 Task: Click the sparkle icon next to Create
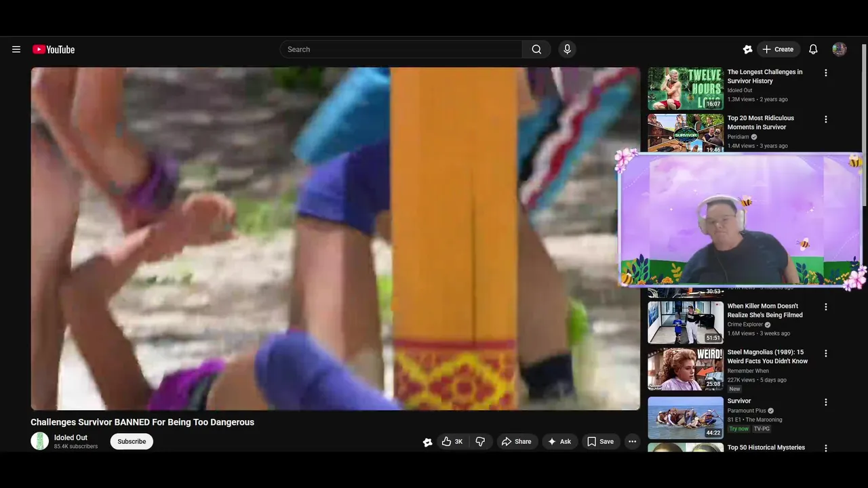(x=747, y=49)
